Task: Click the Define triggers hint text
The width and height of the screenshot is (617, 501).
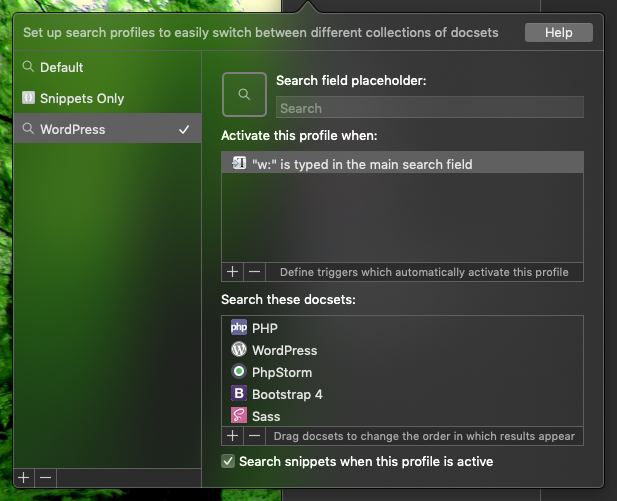Action: click(424, 272)
